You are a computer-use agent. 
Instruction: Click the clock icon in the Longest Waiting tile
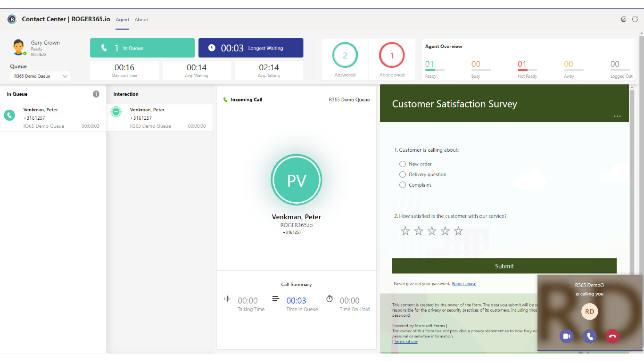212,48
